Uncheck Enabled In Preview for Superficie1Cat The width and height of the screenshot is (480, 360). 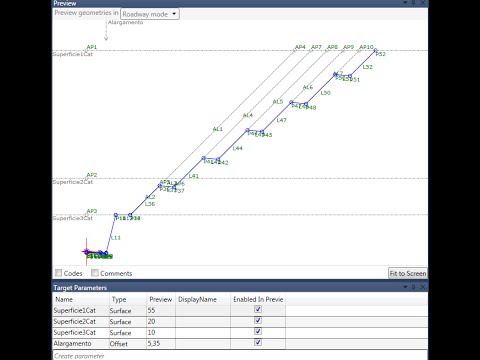point(258,309)
